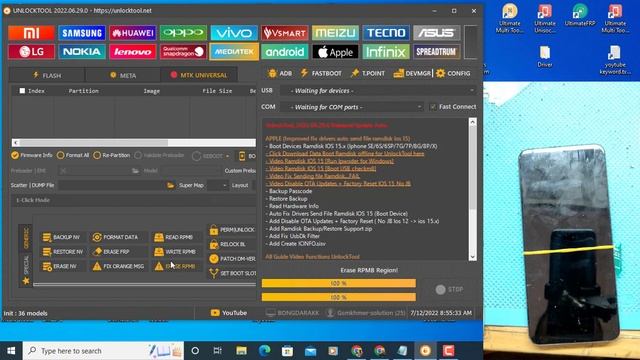
Task: Select the MediaTek brand logo
Action: [234, 52]
